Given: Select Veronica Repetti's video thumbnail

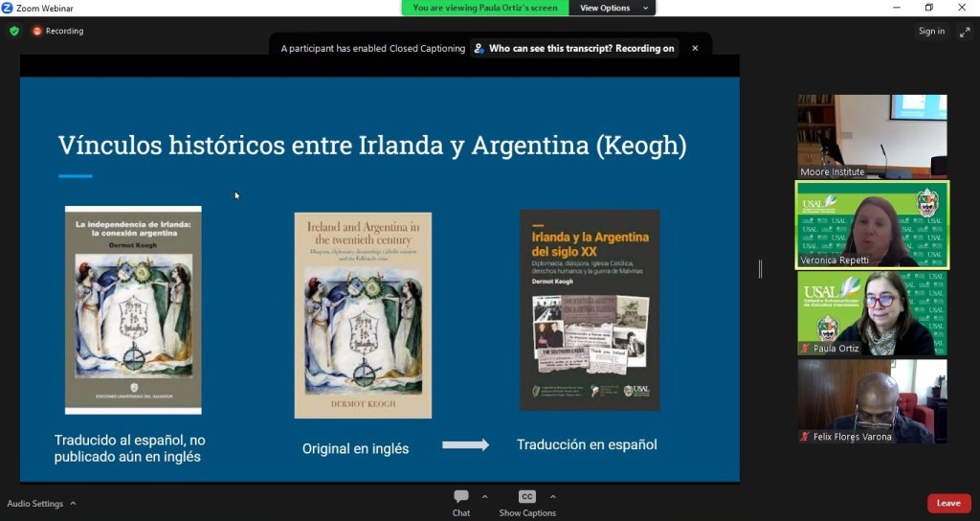Looking at the screenshot, I should (872, 225).
